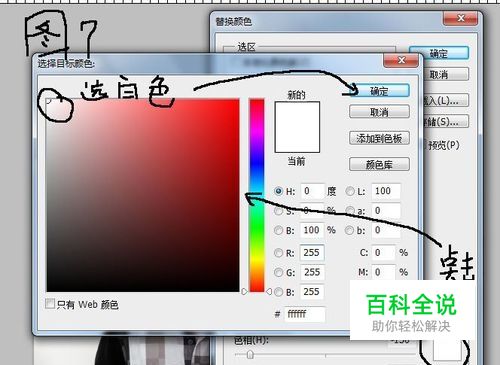Click the M magenta percent field
This screenshot has height=365, width=500.
383,272
